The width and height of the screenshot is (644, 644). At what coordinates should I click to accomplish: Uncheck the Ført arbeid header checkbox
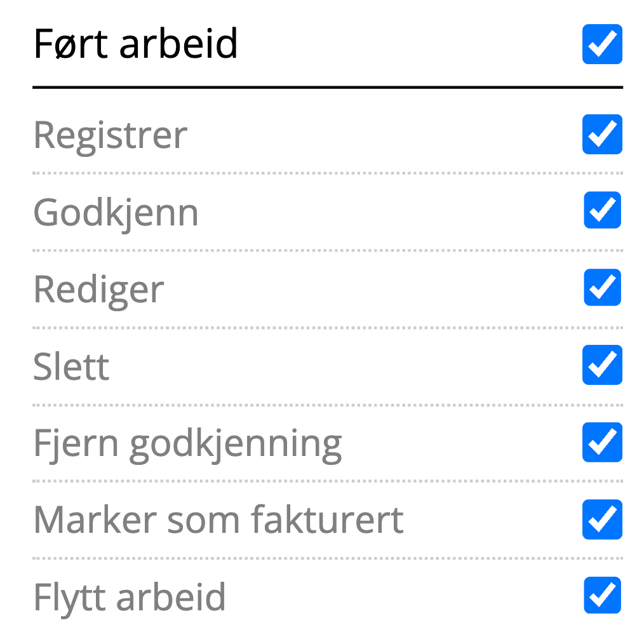601,44
